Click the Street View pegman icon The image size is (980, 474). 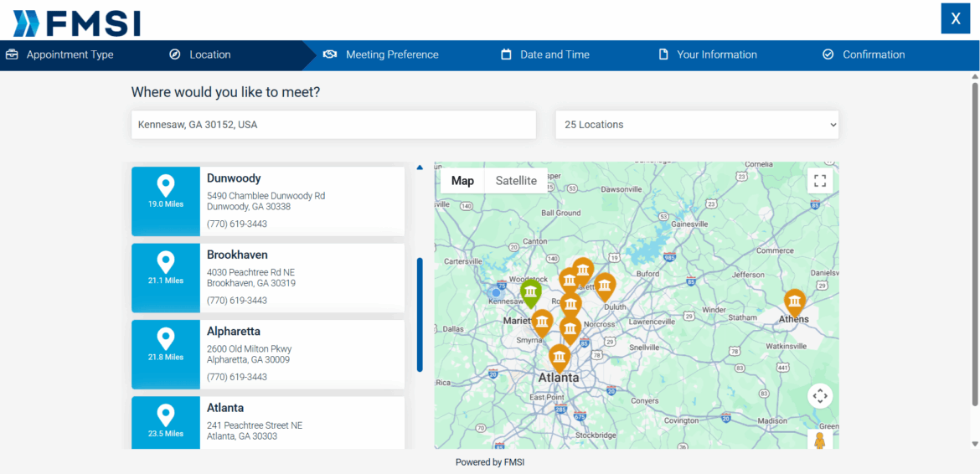coord(819,440)
